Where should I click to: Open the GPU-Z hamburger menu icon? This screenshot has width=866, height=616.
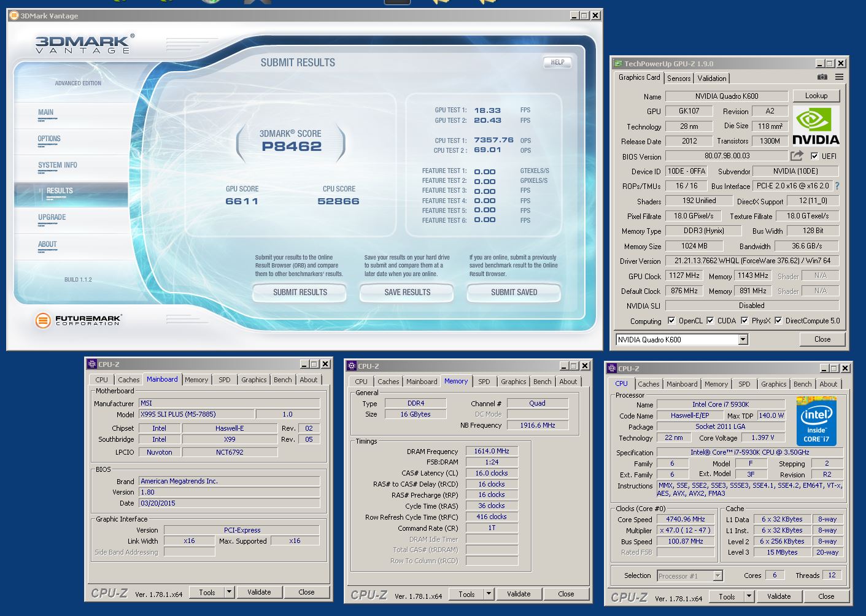tap(839, 77)
